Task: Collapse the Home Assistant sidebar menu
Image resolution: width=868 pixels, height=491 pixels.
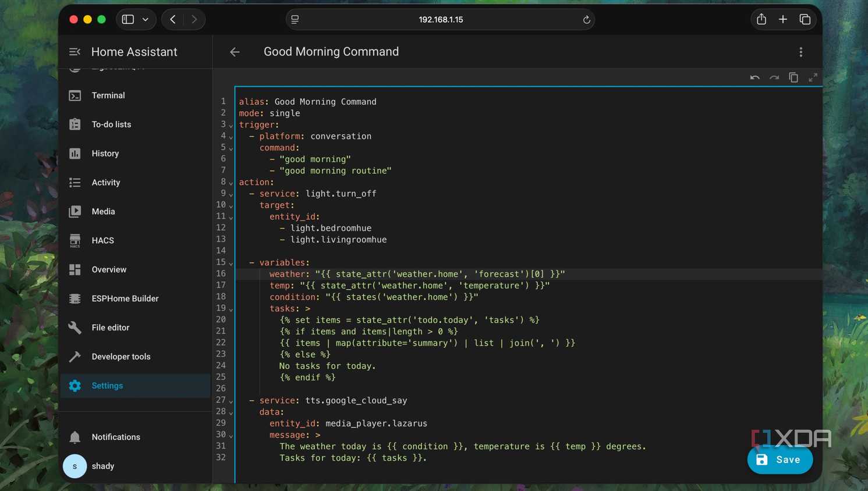Action: point(75,52)
